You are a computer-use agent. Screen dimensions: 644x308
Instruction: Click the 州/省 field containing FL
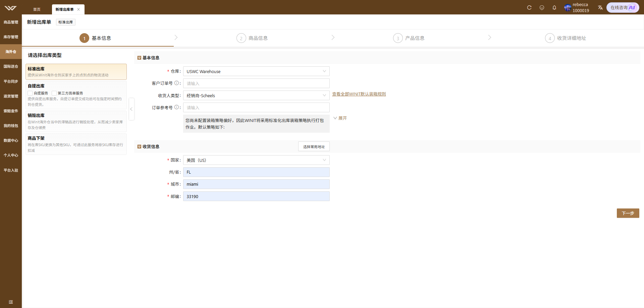[256, 172]
